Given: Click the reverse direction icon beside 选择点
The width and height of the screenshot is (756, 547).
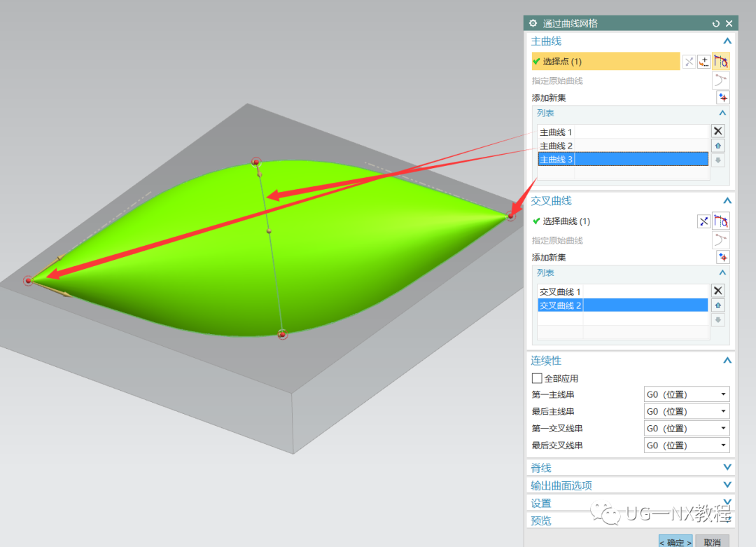Looking at the screenshot, I should [689, 61].
